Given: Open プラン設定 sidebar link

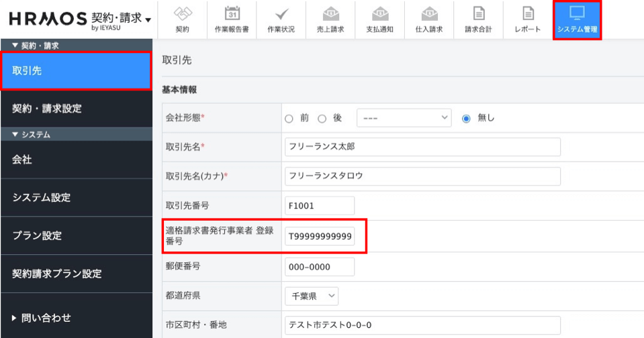Looking at the screenshot, I should click(37, 235).
